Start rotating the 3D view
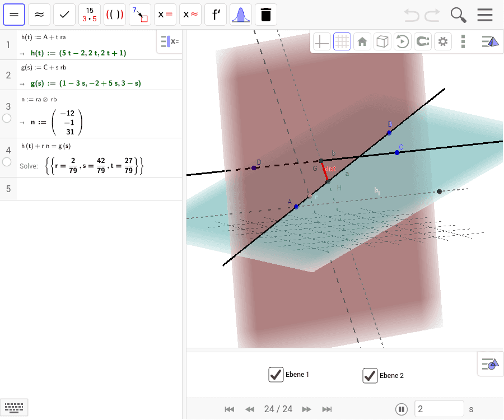The image size is (504, 420). point(403,41)
